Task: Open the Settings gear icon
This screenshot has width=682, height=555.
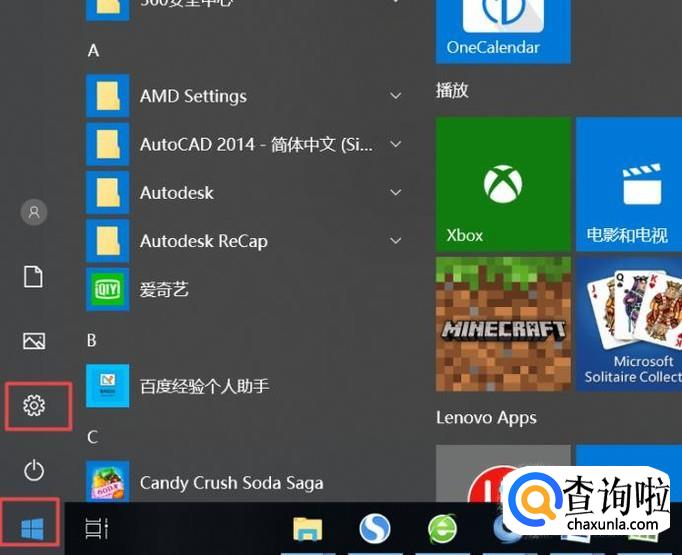Action: click(x=34, y=405)
